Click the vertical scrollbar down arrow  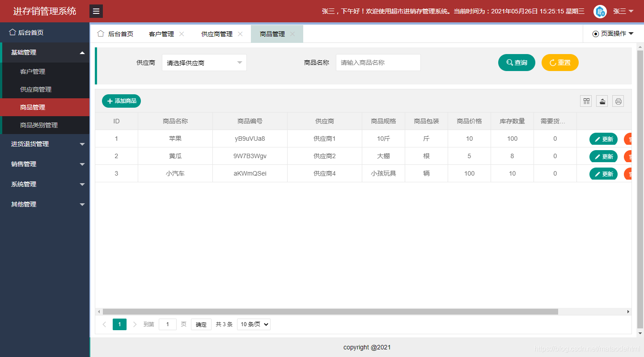tap(640, 333)
